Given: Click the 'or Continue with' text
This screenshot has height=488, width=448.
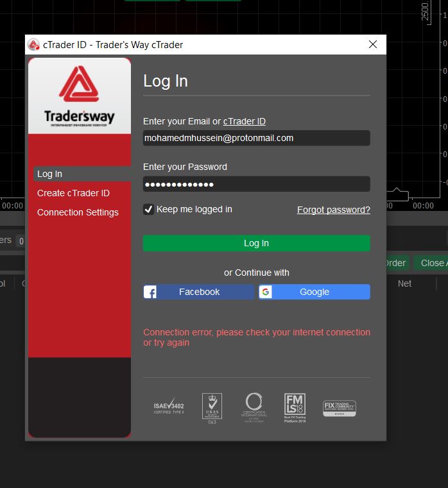Looking at the screenshot, I should tap(256, 273).
